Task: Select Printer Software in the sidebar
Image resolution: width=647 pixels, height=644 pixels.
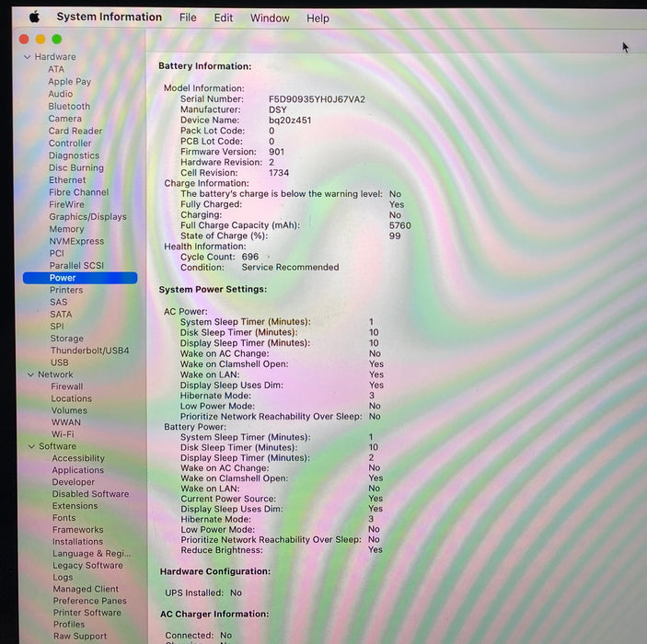Action: pyautogui.click(x=87, y=614)
